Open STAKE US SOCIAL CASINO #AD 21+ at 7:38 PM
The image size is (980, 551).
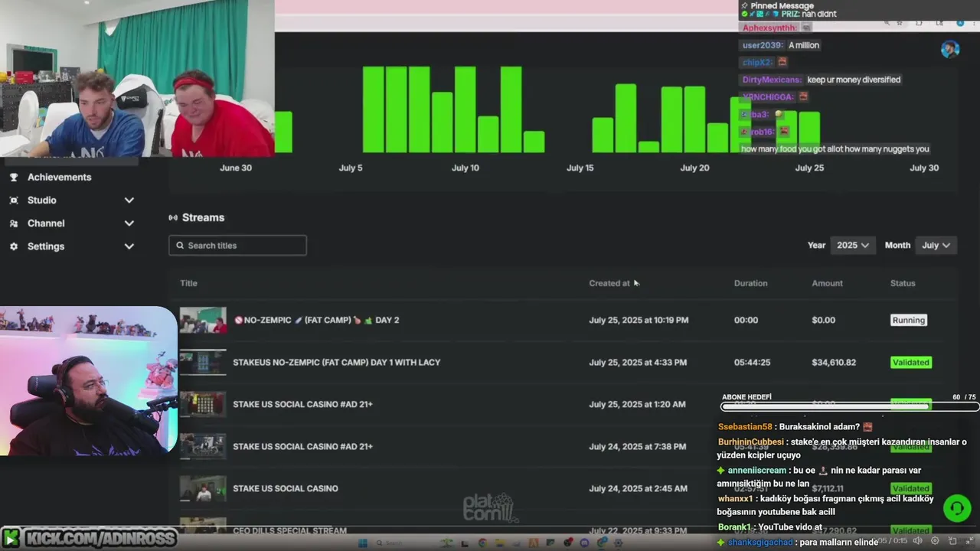302,446
